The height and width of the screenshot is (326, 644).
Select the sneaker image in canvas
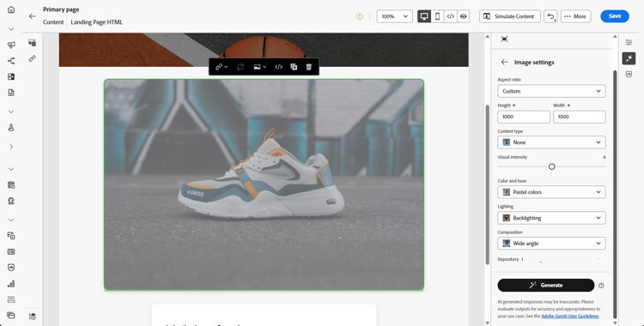264,184
